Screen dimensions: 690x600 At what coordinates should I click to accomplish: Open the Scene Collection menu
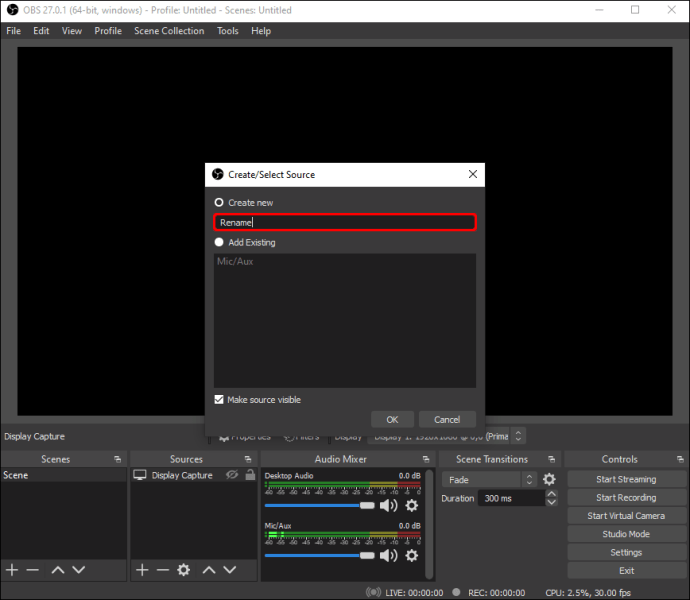(169, 31)
